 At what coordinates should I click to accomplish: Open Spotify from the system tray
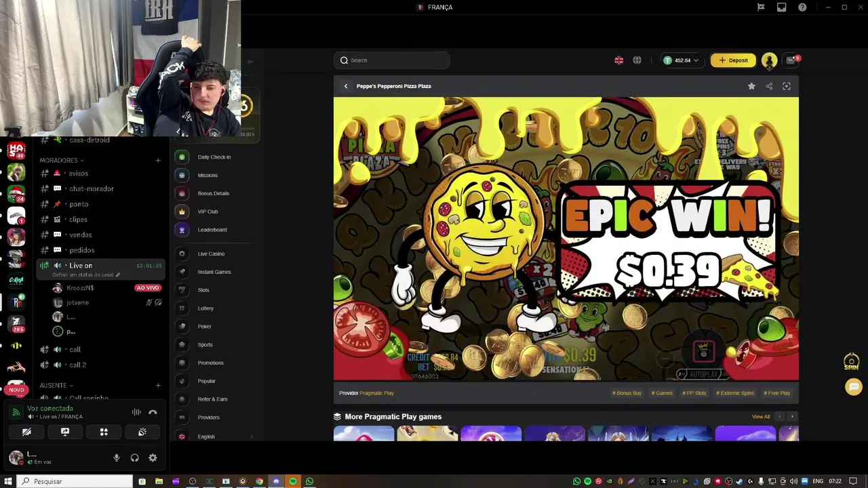click(x=588, y=481)
